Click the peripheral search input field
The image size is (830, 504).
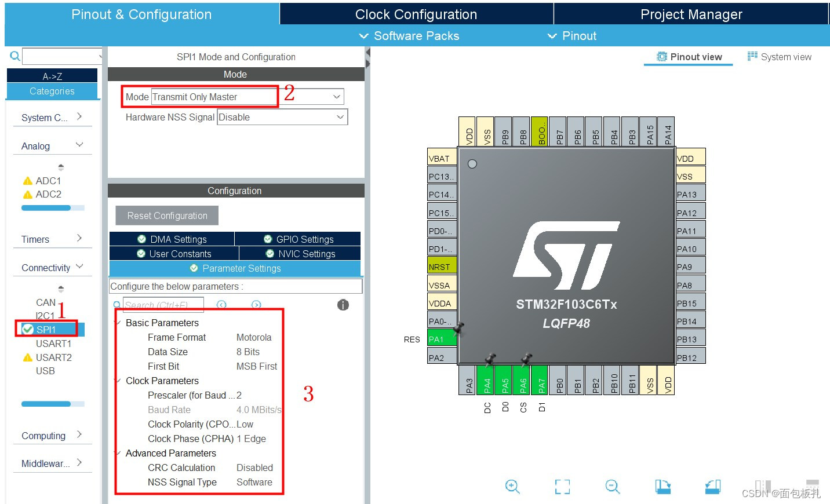click(x=62, y=56)
